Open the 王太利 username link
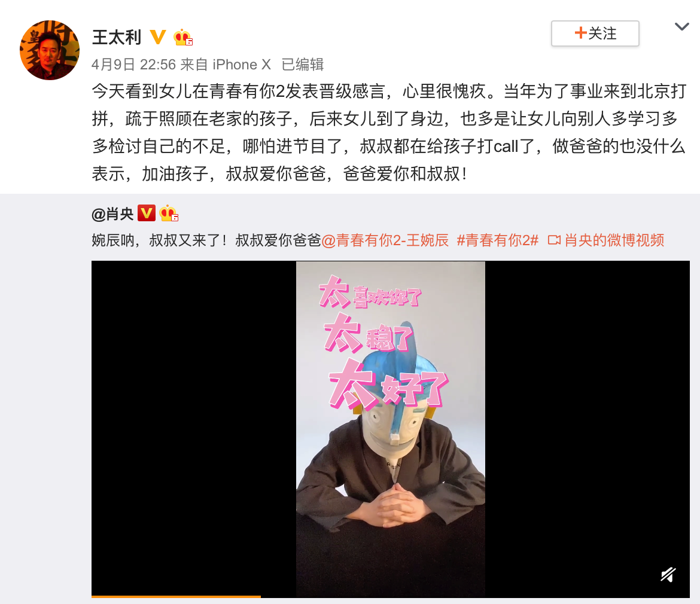The height and width of the screenshot is (604, 700). (117, 37)
